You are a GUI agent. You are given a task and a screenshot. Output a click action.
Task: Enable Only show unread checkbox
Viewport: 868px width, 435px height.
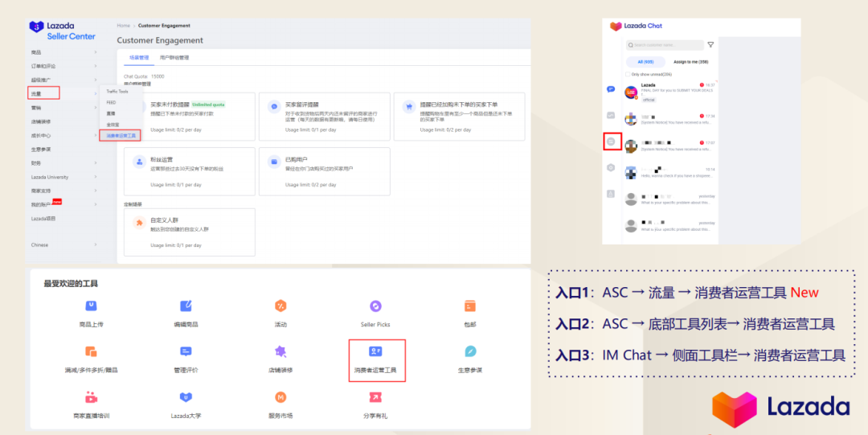point(628,74)
